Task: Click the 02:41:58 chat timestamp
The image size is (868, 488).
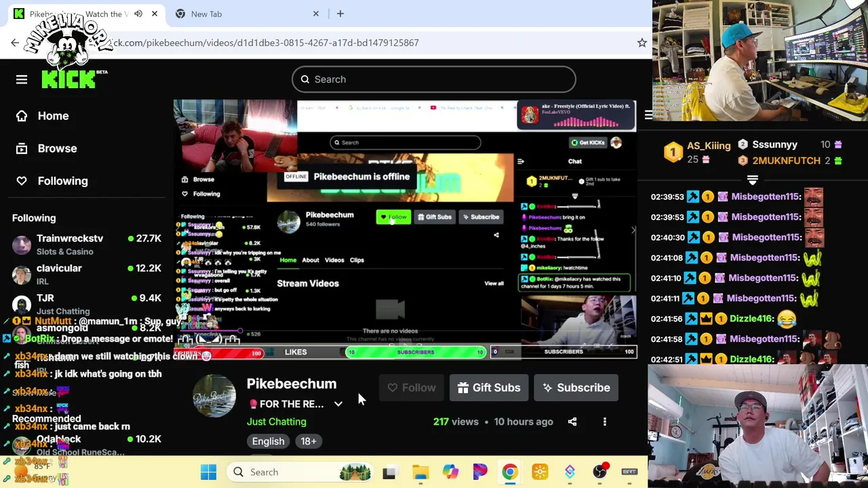Action: tap(667, 339)
